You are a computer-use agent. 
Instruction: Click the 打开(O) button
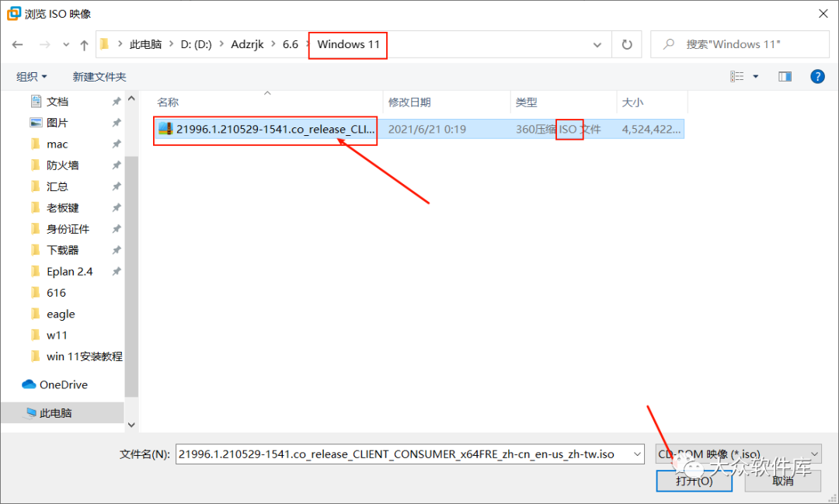694,480
